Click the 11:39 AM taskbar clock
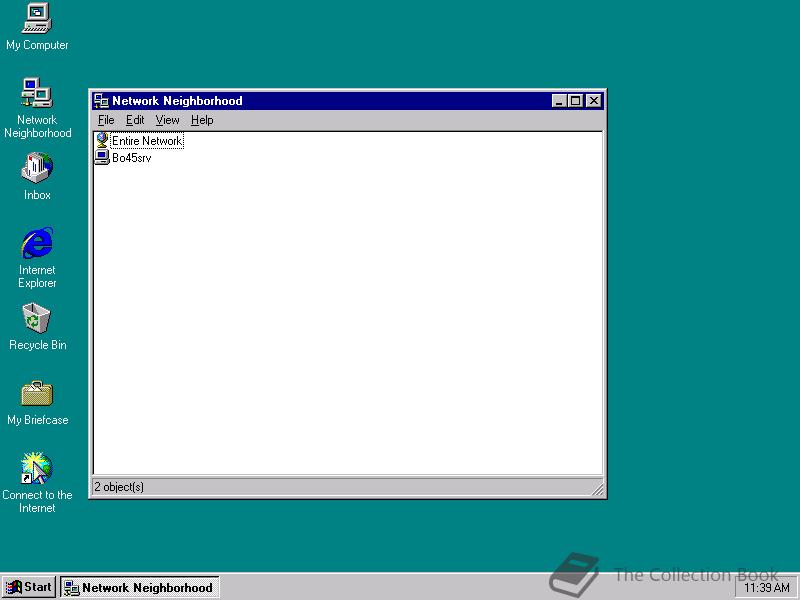This screenshot has height=600, width=800. pos(766,588)
